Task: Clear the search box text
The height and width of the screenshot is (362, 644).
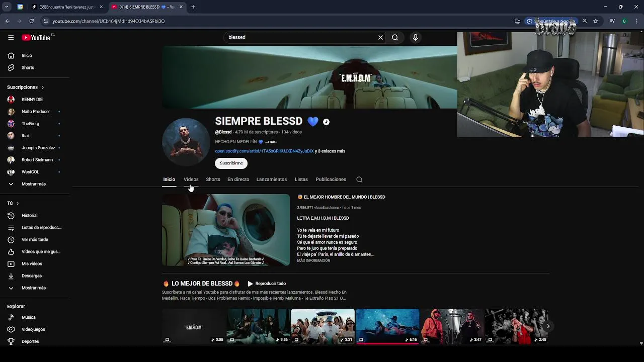Action: pyautogui.click(x=380, y=37)
